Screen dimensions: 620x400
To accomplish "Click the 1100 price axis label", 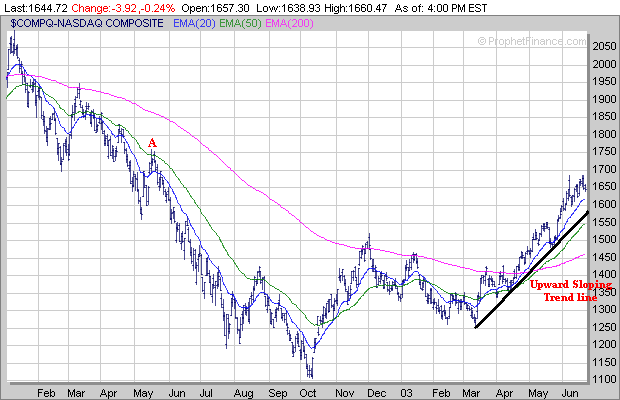I will (604, 379).
